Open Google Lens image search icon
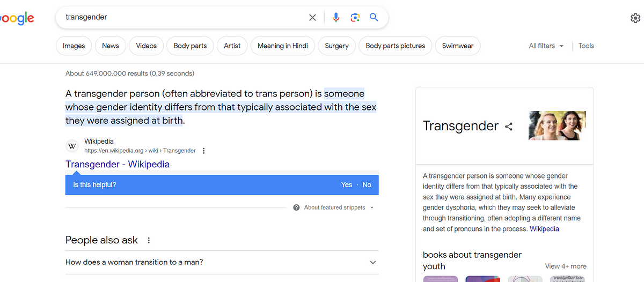The image size is (644, 282). [x=355, y=18]
